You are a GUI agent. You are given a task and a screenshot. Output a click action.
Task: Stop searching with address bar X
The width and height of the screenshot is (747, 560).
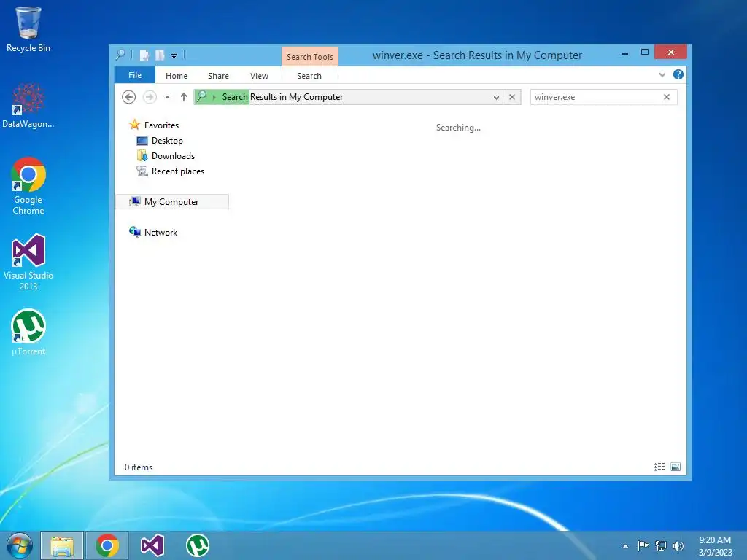point(512,97)
